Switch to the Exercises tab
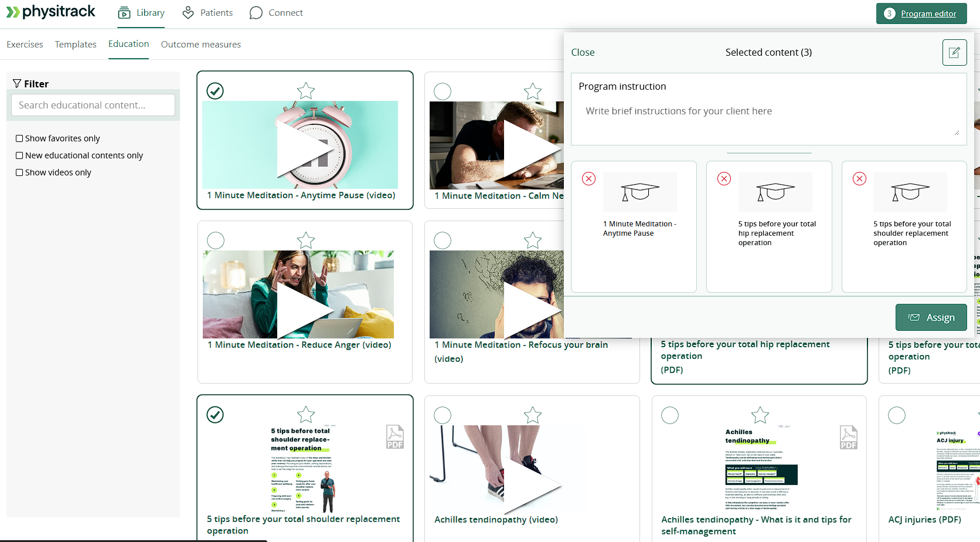 25,45
